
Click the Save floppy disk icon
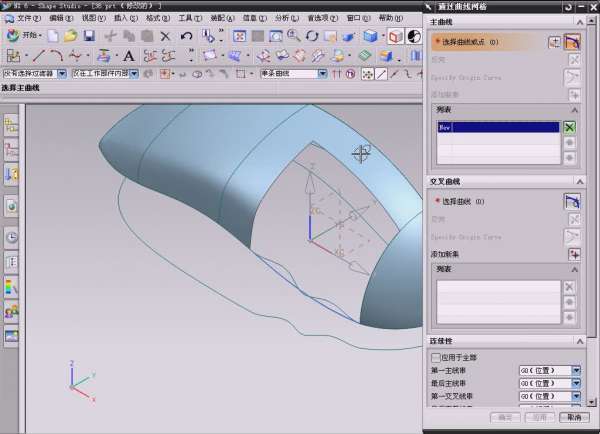pyautogui.click(x=89, y=36)
